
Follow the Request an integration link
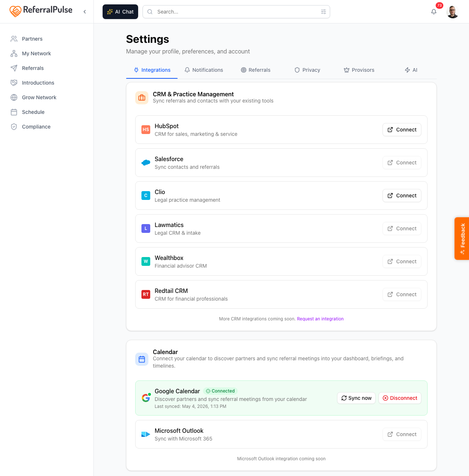click(320, 319)
